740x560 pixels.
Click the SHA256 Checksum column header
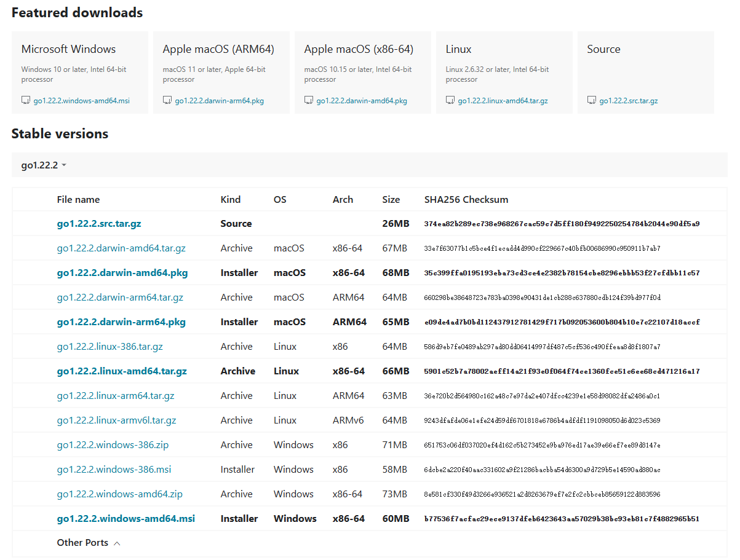click(466, 200)
